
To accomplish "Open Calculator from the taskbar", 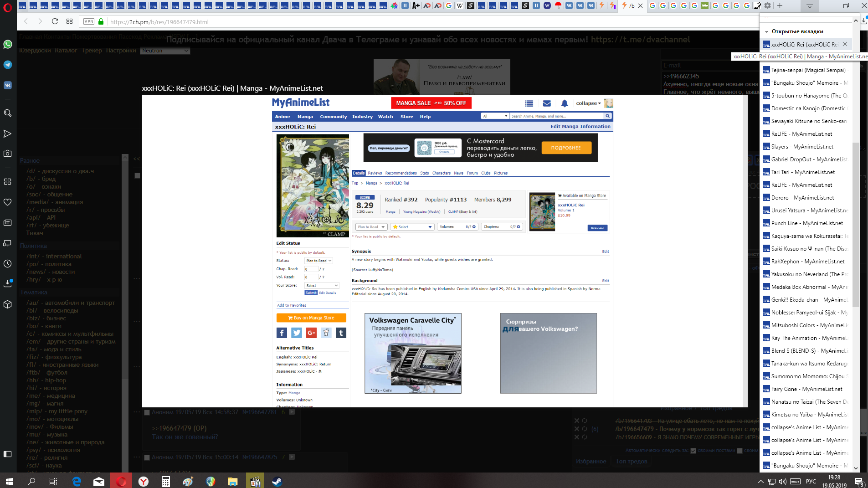I will [165, 481].
